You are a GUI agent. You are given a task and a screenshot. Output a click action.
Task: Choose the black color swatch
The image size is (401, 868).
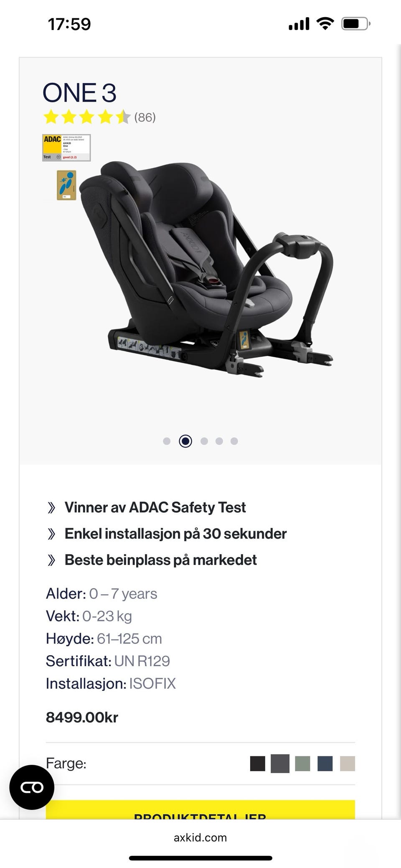pos(258,764)
